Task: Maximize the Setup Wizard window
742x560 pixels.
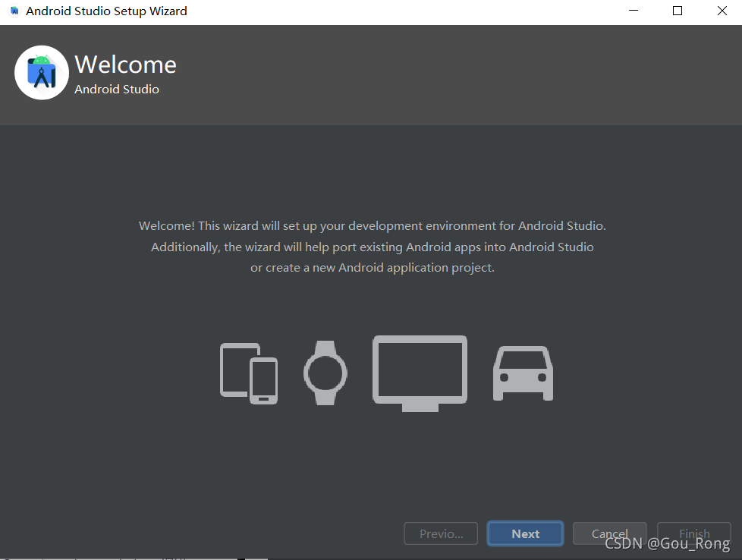Action: tap(678, 11)
